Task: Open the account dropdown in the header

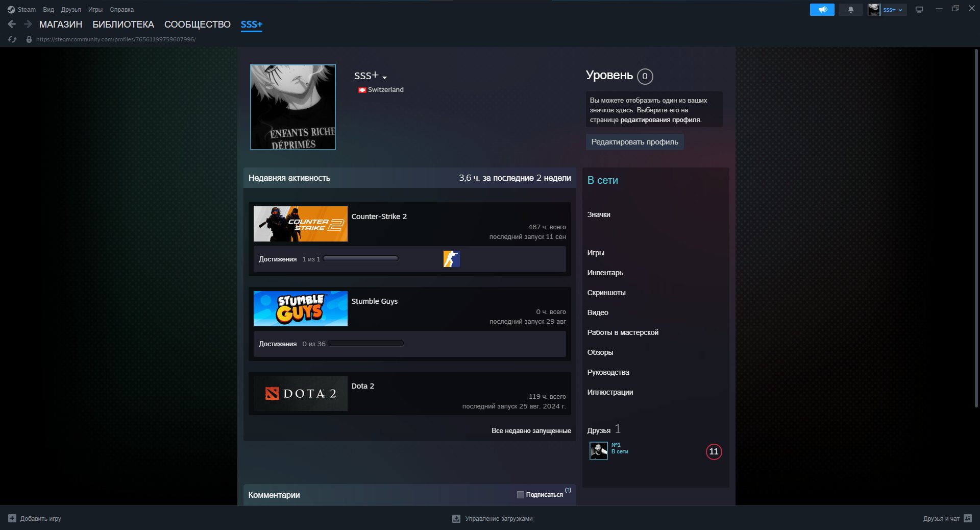Action: (893, 10)
